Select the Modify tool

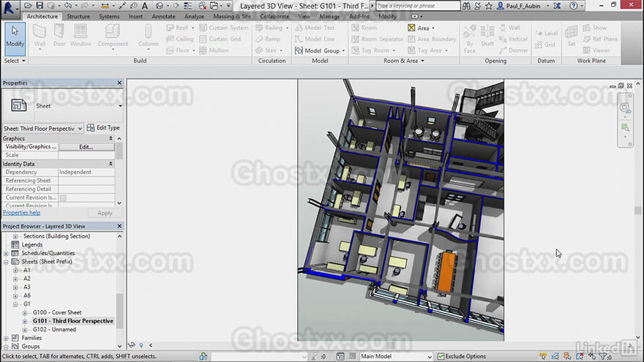click(15, 39)
